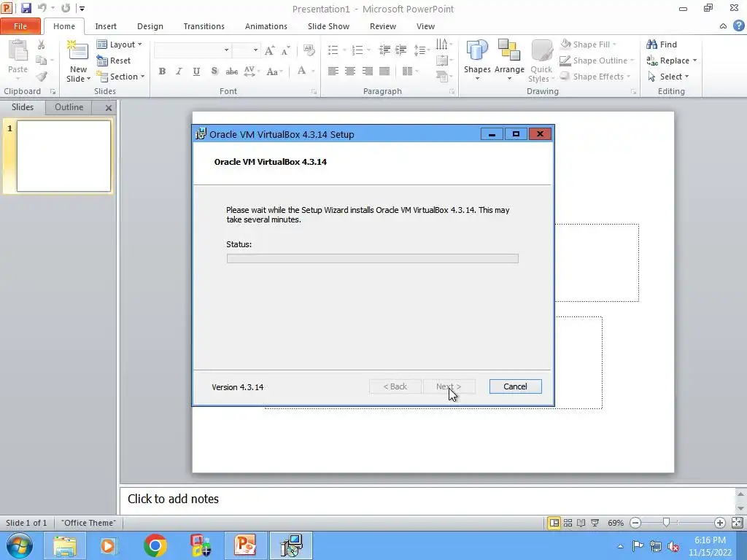Switch to Reading view in status bar
The image size is (747, 560).
pos(581,523)
